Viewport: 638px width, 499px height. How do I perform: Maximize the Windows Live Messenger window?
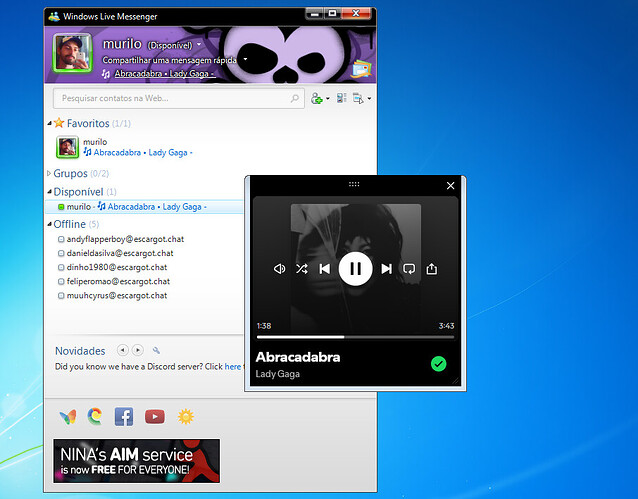click(332, 14)
